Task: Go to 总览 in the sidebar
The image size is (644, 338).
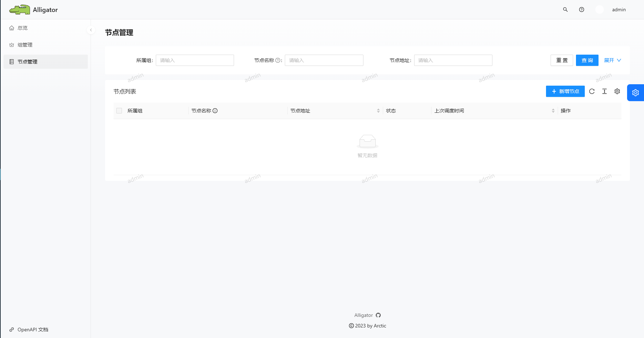Action: click(x=22, y=28)
